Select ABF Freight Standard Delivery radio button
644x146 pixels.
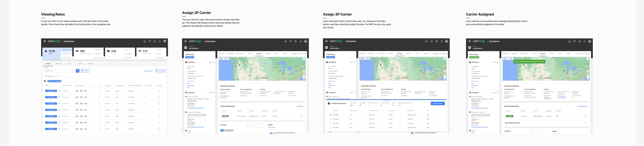coord(331,115)
